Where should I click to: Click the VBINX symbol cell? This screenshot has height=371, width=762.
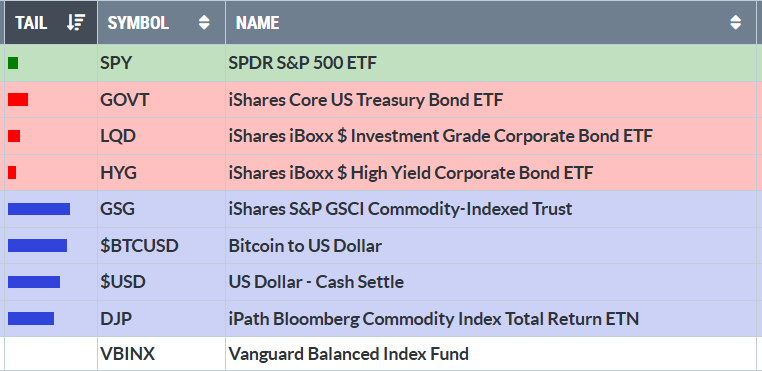(x=161, y=353)
